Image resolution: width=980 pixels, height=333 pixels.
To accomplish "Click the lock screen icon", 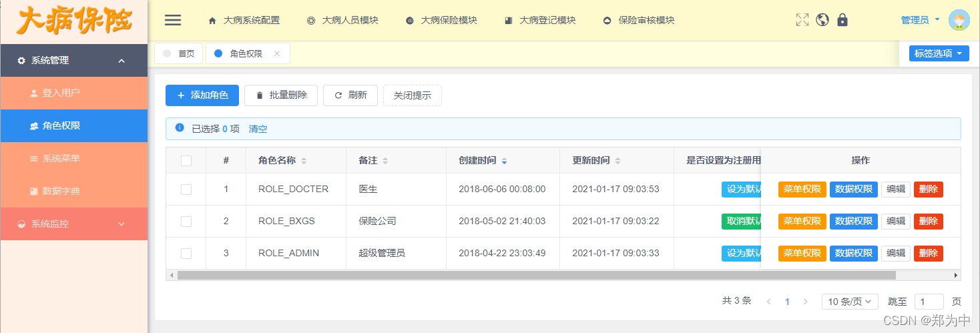I will [842, 20].
